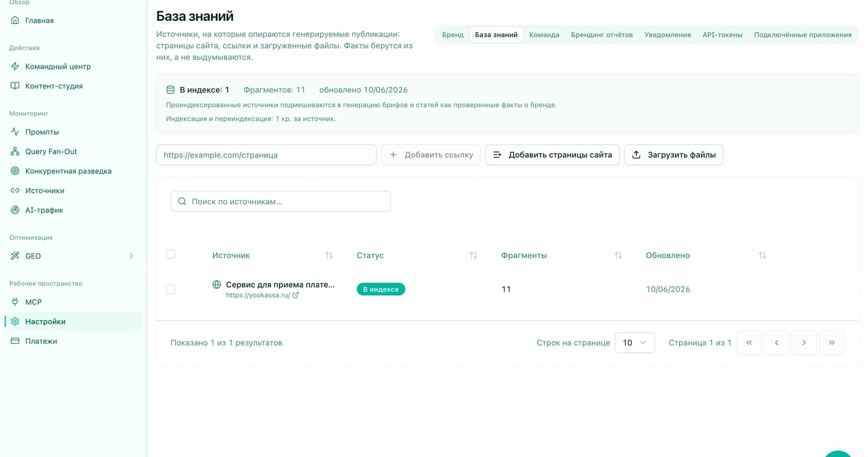Focus the Поиск по источникам search field
This screenshot has width=868, height=457.
(x=280, y=202)
